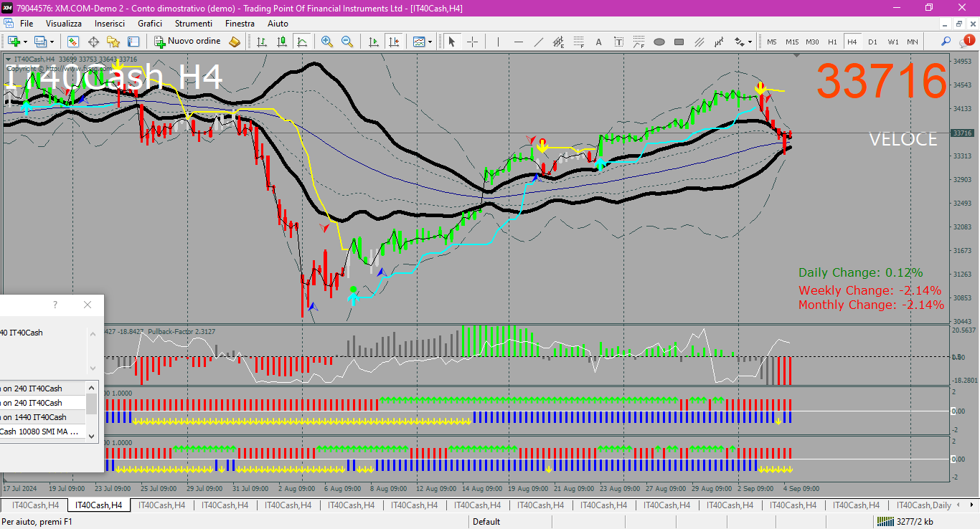
Task: Click the dialog list scrollbar up arrow
Action: [x=92, y=387]
